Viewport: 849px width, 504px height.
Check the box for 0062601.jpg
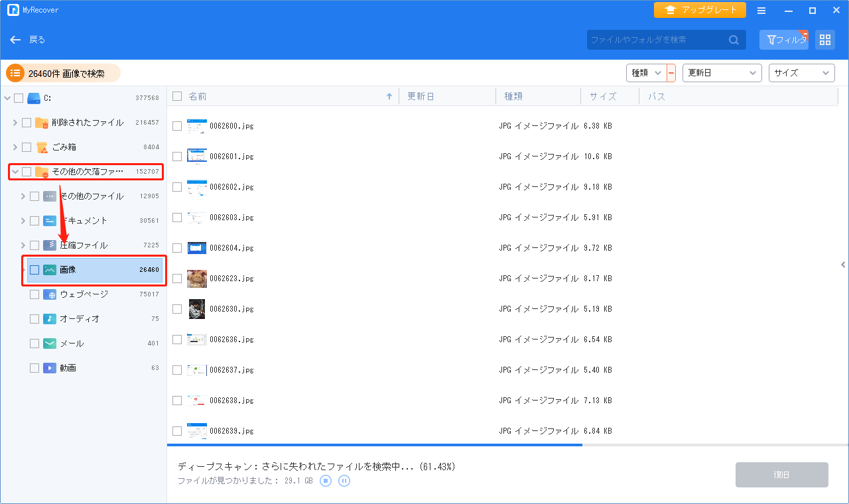click(177, 157)
